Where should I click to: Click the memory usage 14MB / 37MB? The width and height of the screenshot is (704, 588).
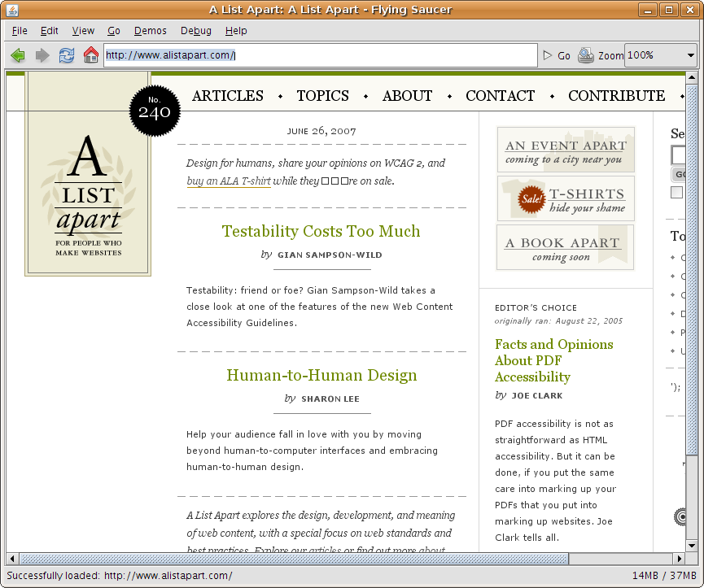pyautogui.click(x=664, y=576)
